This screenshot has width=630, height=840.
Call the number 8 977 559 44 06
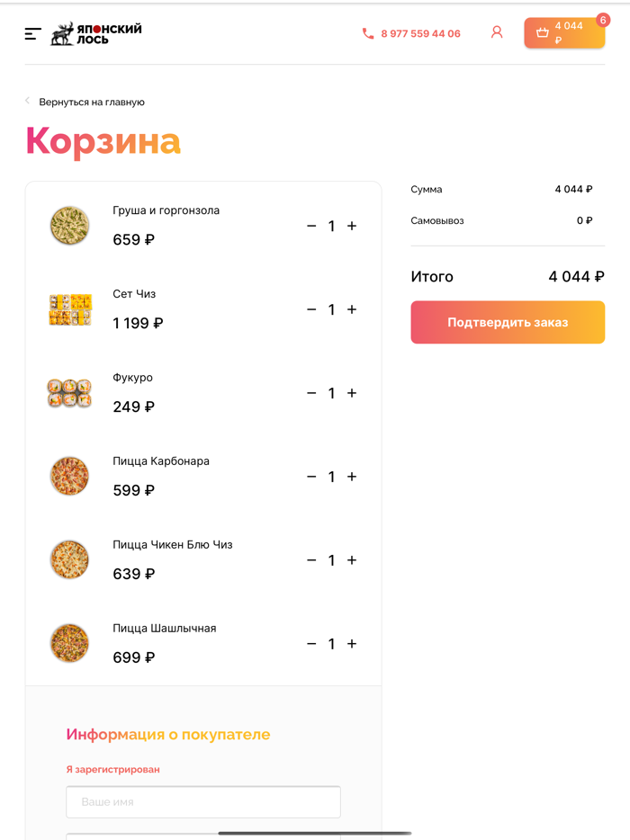(420, 33)
